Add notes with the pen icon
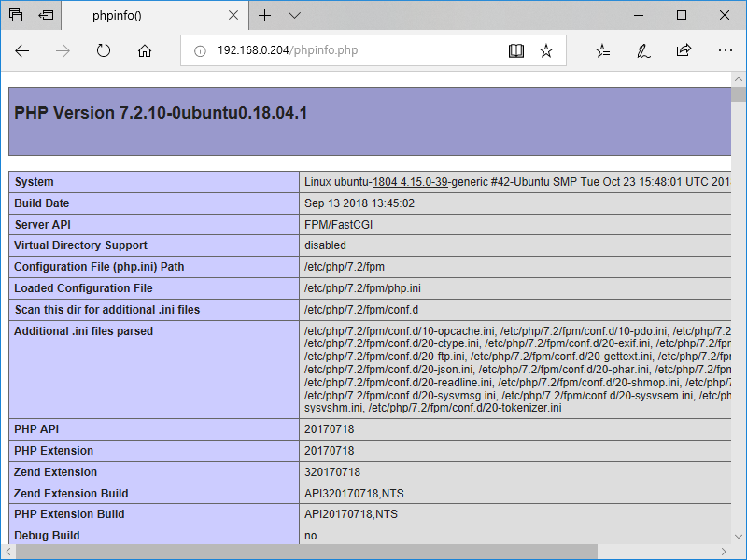Screen dimensions: 747x560 (x=643, y=50)
